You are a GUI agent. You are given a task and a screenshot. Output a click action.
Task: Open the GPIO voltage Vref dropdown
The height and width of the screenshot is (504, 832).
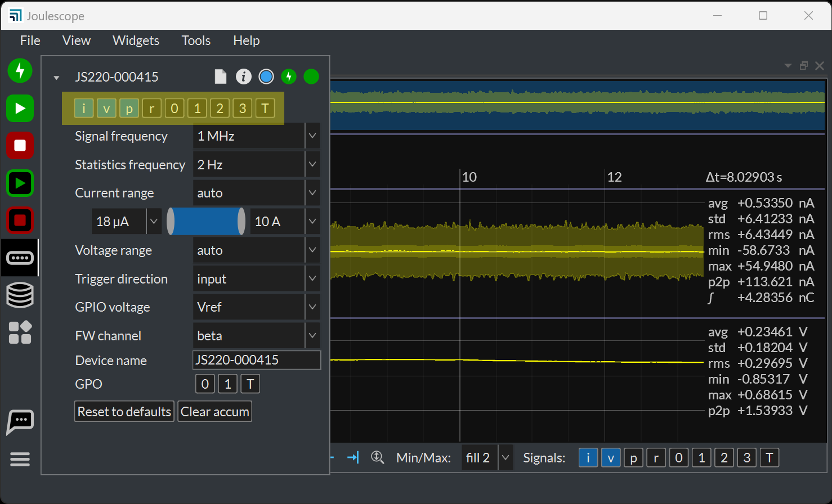257,307
